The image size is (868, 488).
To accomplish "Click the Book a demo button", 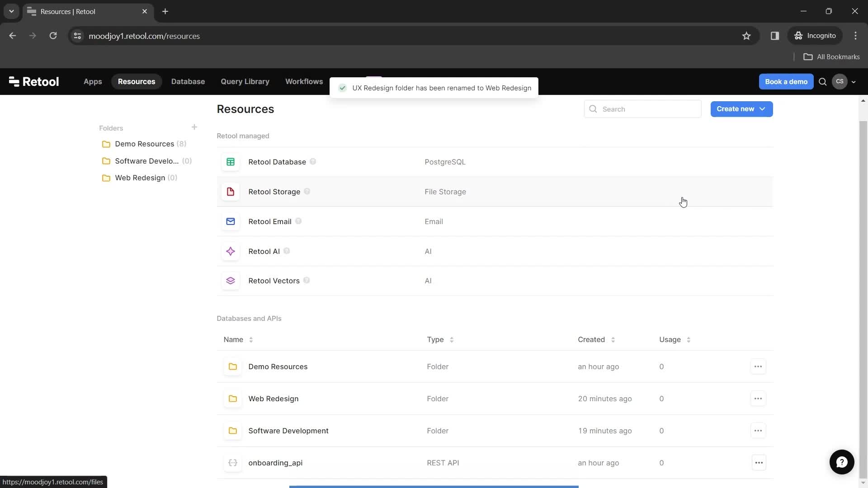I will tap(786, 82).
